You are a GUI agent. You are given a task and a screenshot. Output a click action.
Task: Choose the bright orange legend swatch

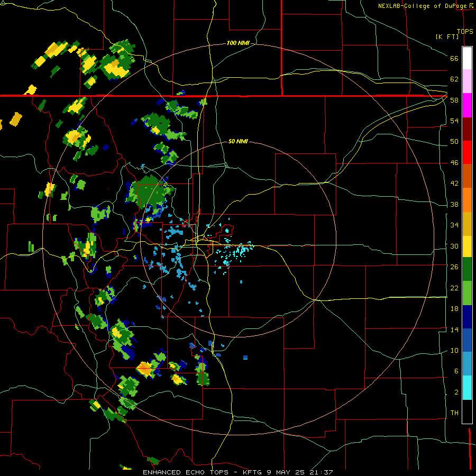(467, 199)
